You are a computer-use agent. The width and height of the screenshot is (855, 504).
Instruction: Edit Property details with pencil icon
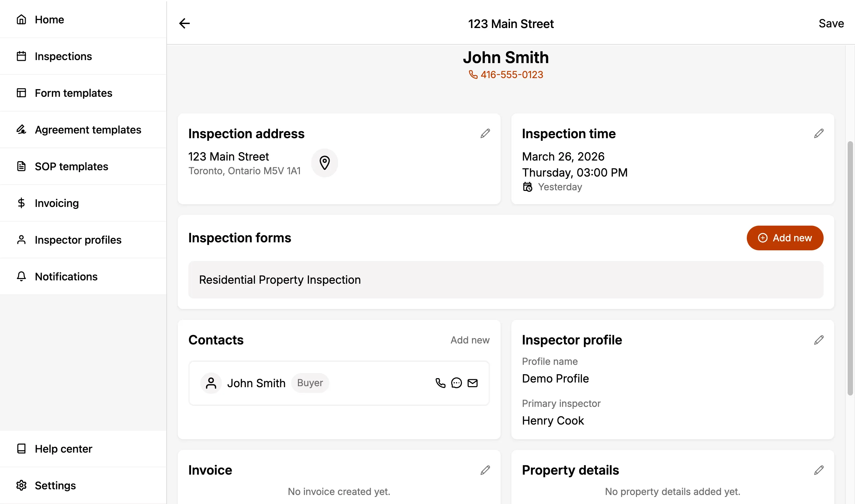(819, 470)
